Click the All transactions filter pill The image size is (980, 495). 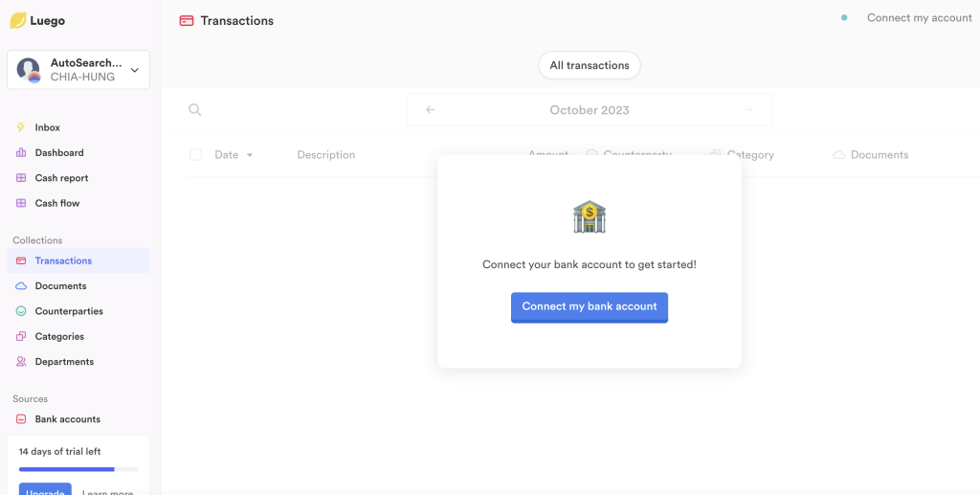590,65
